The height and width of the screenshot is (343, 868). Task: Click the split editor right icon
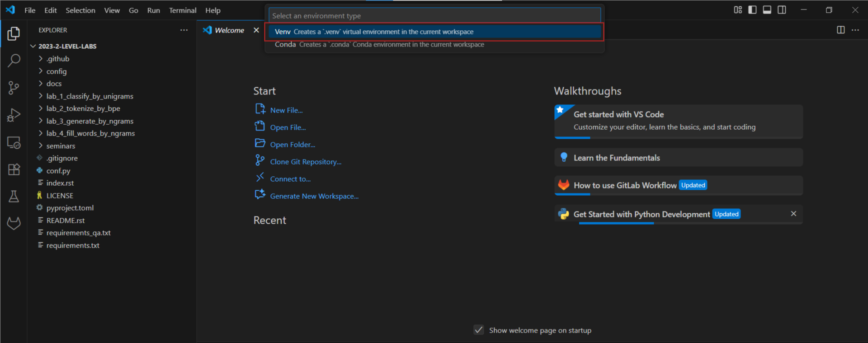pos(840,30)
